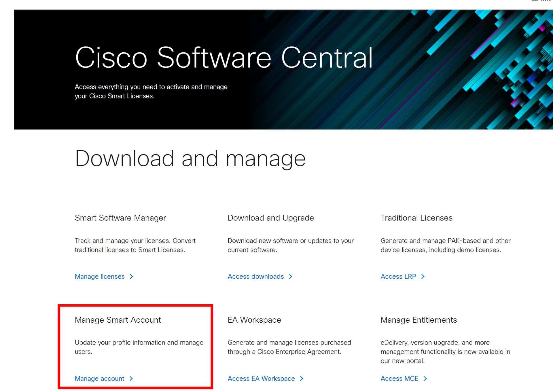Click the Cisco Software Central banner title
Viewport: 553px width, 392px height.
tap(224, 58)
